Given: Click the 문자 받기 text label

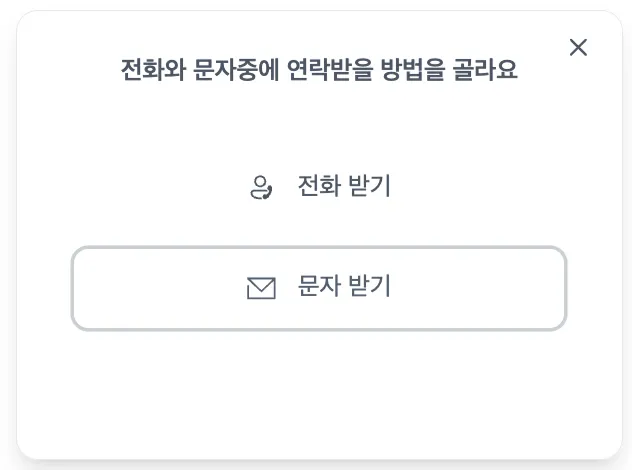Looking at the screenshot, I should [343, 287].
